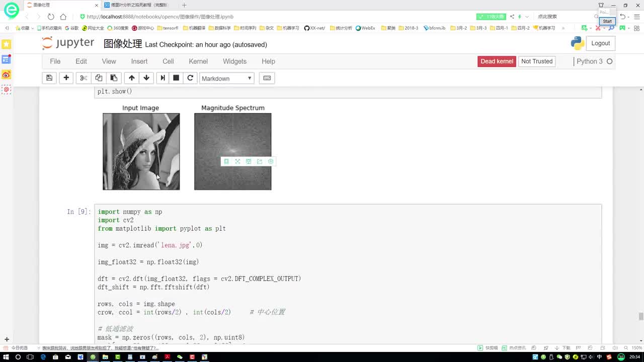Screen dimensions: 644x362
Task: Select the In [9] code cell editor
Action: pyautogui.click(x=348, y=274)
